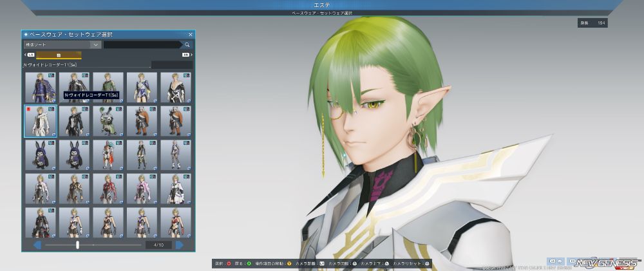Screen dimensions: 644x271
Task: Select the pale grey slim bodysuit thumbnail
Action: click(176, 154)
